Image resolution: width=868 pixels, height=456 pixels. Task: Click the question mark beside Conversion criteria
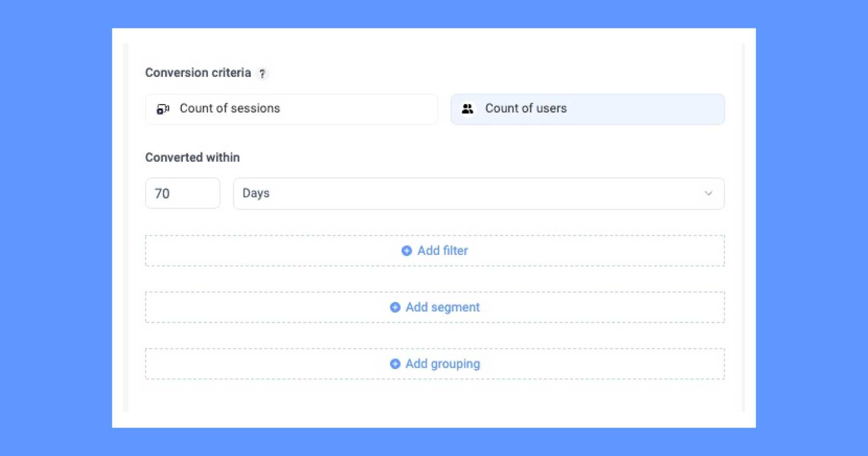coord(263,73)
